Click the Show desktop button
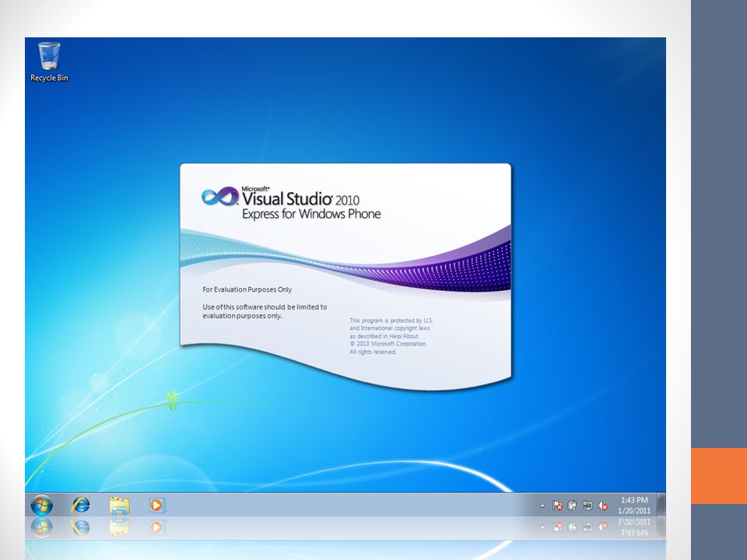The height and width of the screenshot is (560, 747). point(661,505)
